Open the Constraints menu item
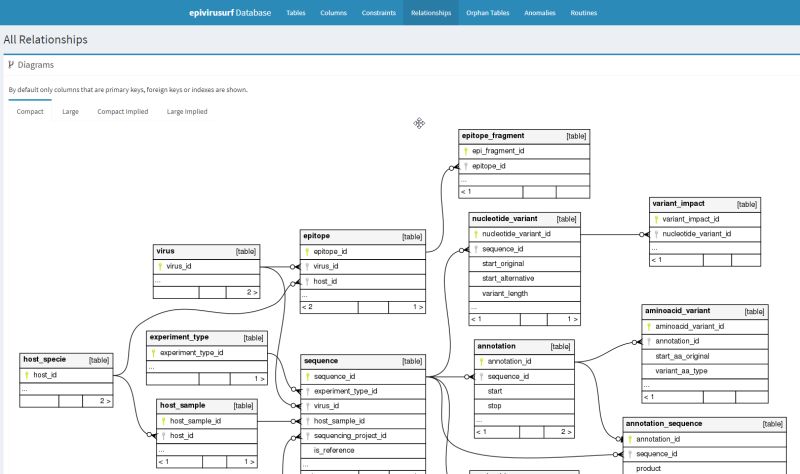800x474 pixels. [x=379, y=13]
